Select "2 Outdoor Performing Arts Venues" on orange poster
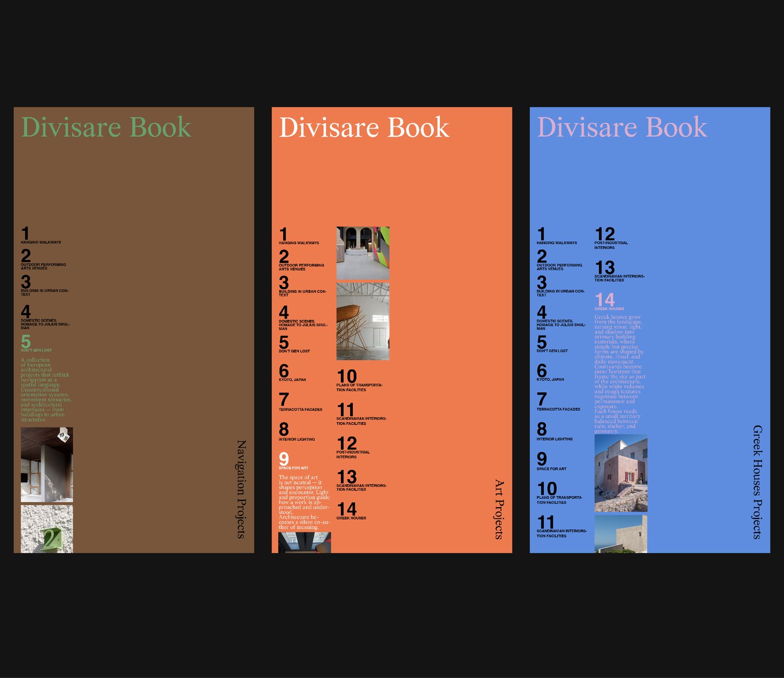 [302, 260]
